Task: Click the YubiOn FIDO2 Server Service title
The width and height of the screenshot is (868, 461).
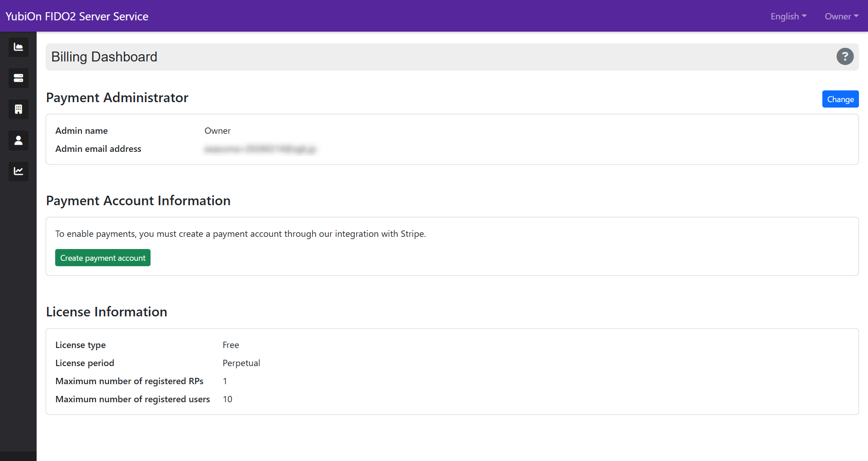Action: click(x=76, y=16)
